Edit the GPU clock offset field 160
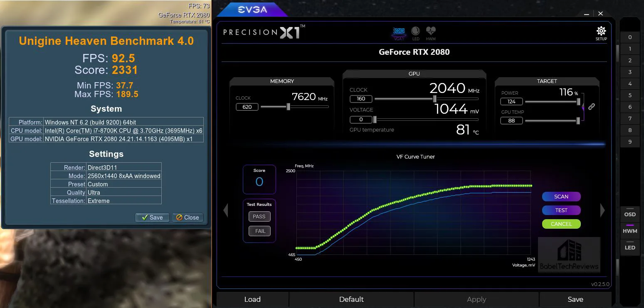 [x=361, y=99]
